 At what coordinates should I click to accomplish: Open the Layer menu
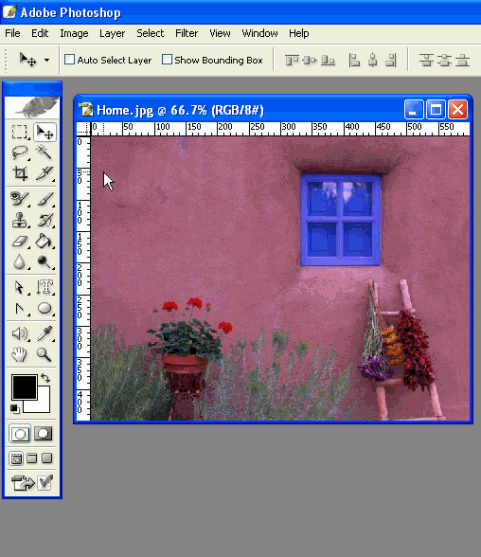(x=112, y=33)
